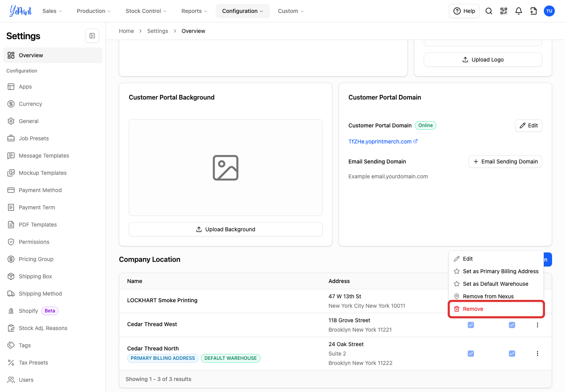This screenshot has width=565, height=392.
Task: Toggle second checkbox for Cedar Thread West
Action: pyautogui.click(x=512, y=325)
